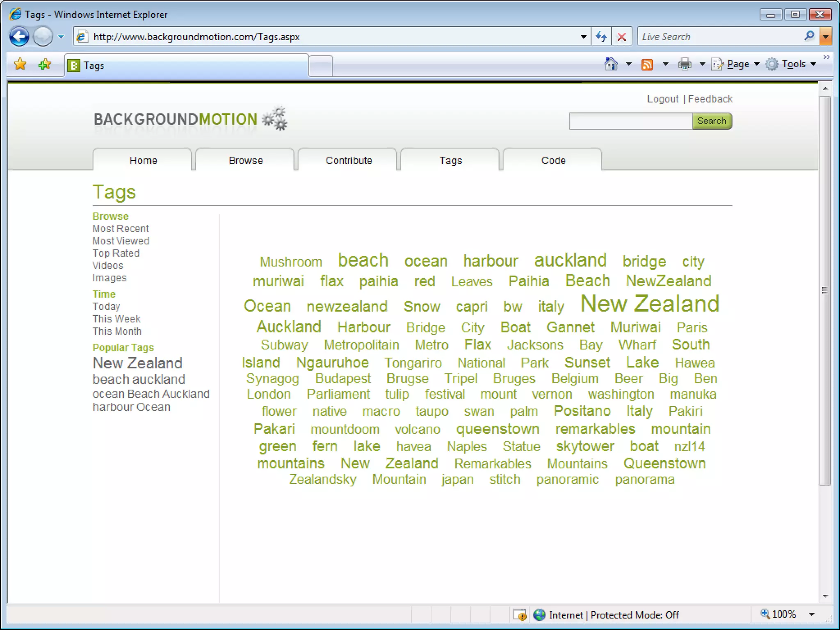Click the Home page icon
Image resolution: width=840 pixels, height=630 pixels.
[x=611, y=64]
